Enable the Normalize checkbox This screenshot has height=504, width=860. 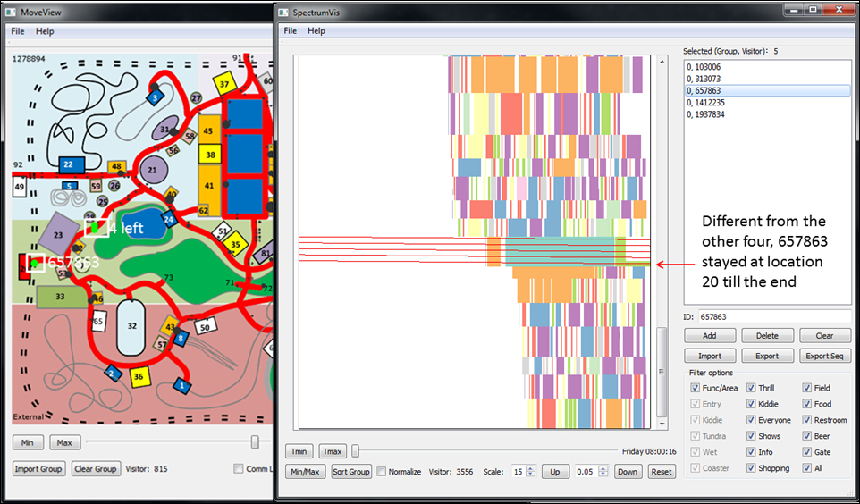coord(382,472)
